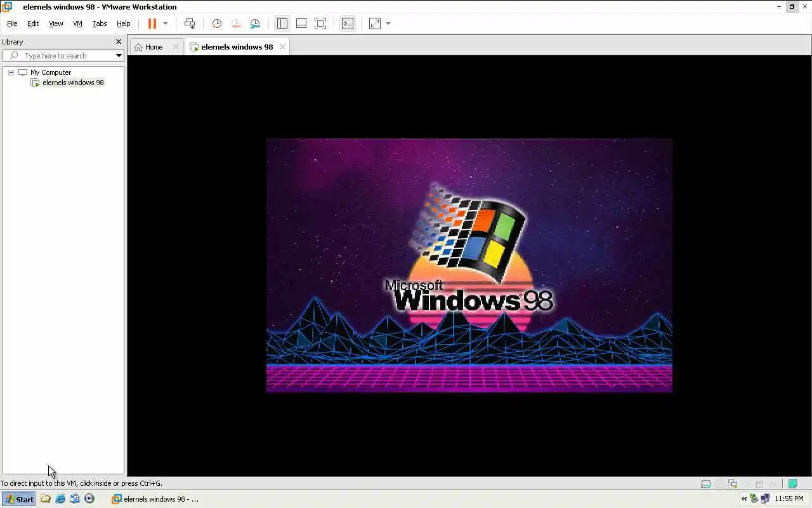Open the VM message log note icon
The height and width of the screenshot is (508, 812).
point(792,484)
